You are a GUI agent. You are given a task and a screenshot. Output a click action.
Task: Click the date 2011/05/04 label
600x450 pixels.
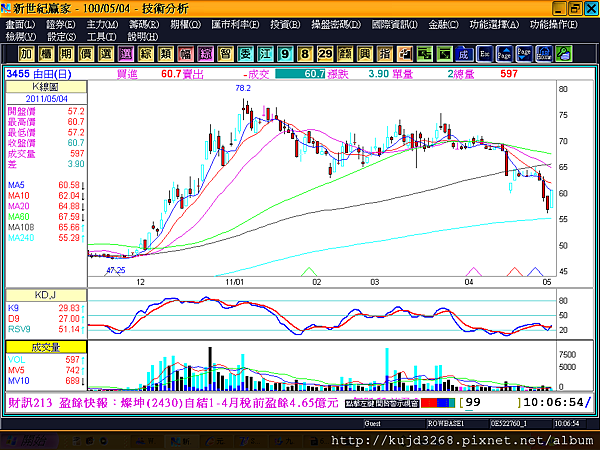(x=46, y=99)
